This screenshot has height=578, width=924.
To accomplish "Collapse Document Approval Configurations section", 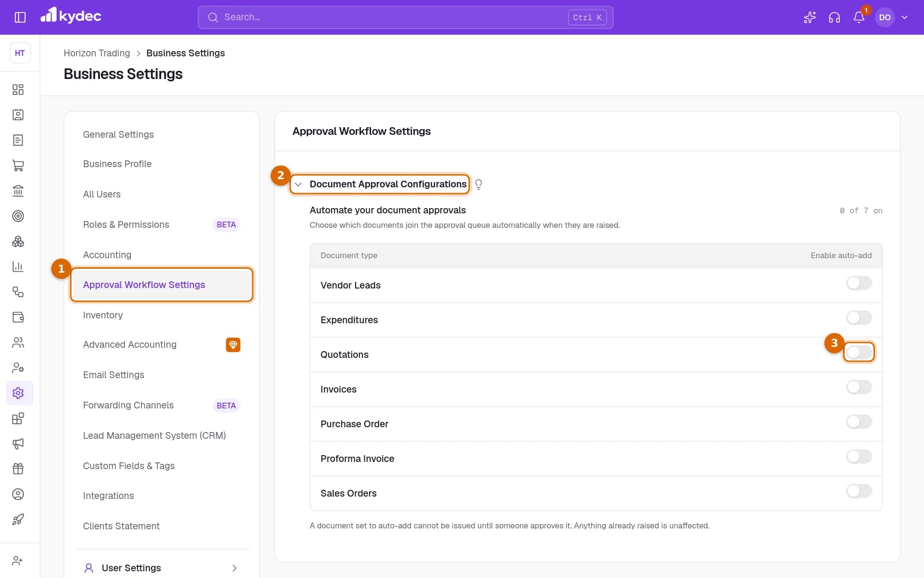I will coord(298,184).
